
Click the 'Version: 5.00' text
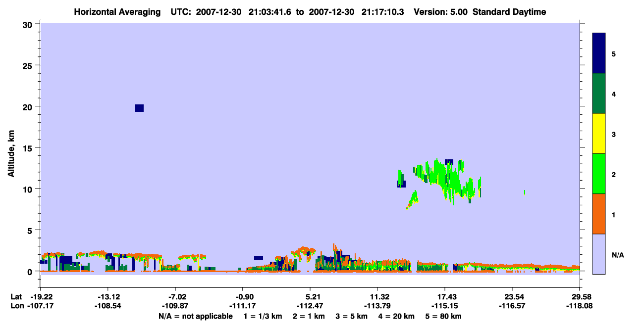point(441,12)
